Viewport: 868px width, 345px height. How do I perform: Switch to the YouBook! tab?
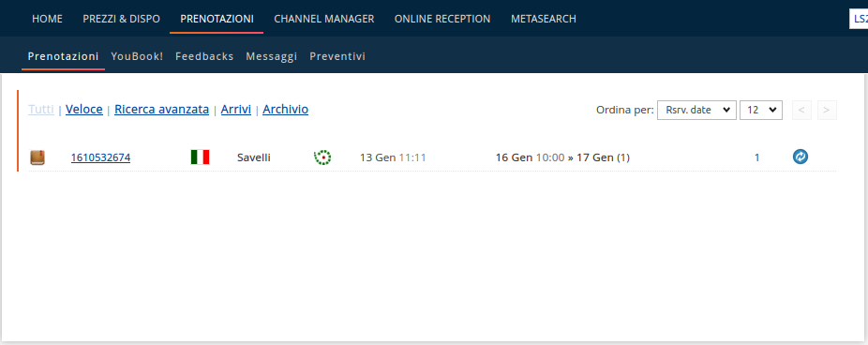137,56
